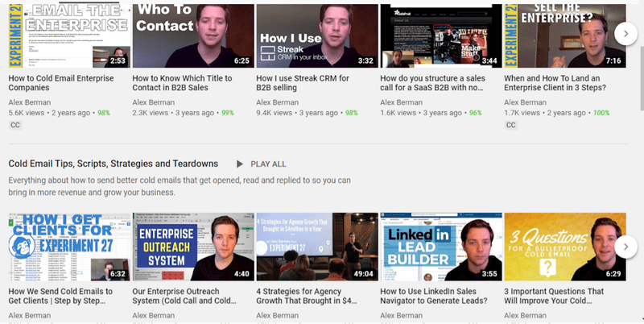Click title How to Cold Email Enterprise Companies
The height and width of the screenshot is (324, 644).
point(61,83)
